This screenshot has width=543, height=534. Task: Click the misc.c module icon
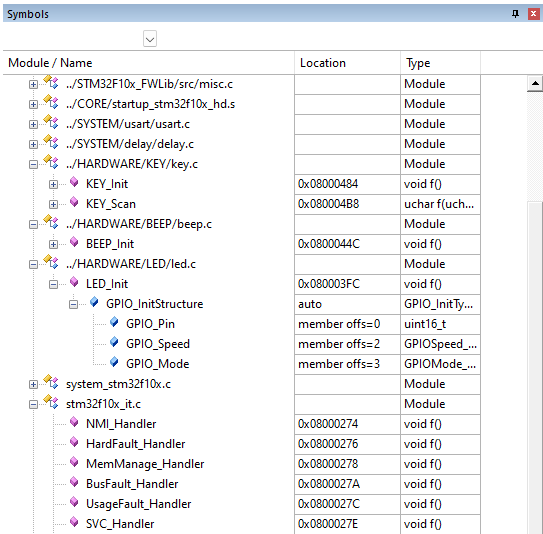pyautogui.click(x=51, y=82)
